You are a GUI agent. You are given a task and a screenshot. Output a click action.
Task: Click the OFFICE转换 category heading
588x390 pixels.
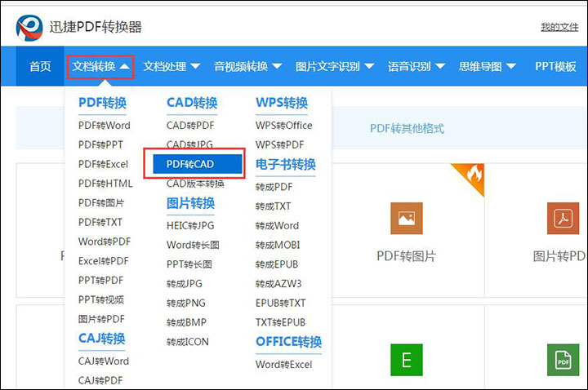click(289, 342)
